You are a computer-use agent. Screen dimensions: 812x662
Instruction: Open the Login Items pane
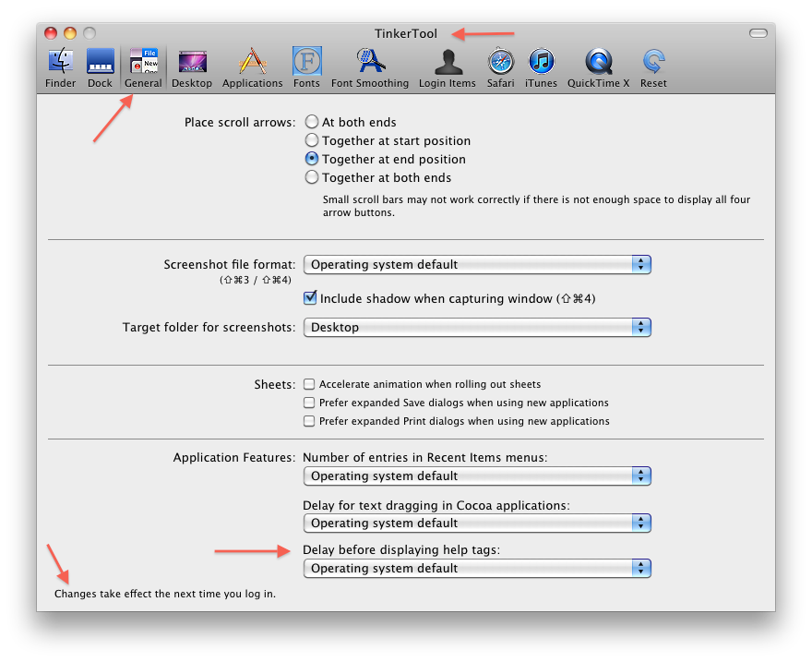pyautogui.click(x=447, y=67)
